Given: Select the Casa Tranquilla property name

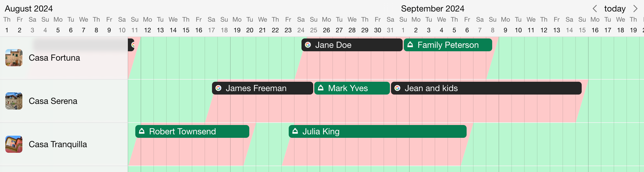Looking at the screenshot, I should pos(58,144).
